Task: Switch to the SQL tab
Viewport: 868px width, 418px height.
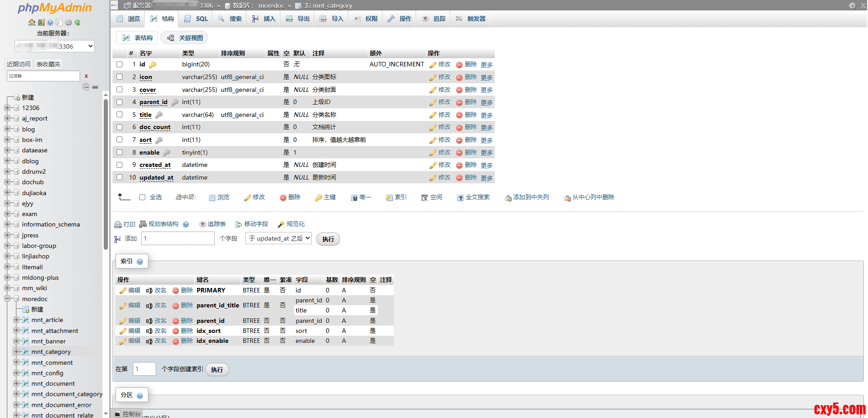Action: (x=196, y=19)
